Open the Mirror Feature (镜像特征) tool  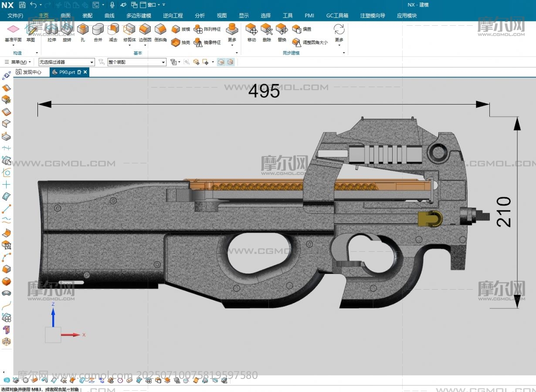tap(207, 42)
